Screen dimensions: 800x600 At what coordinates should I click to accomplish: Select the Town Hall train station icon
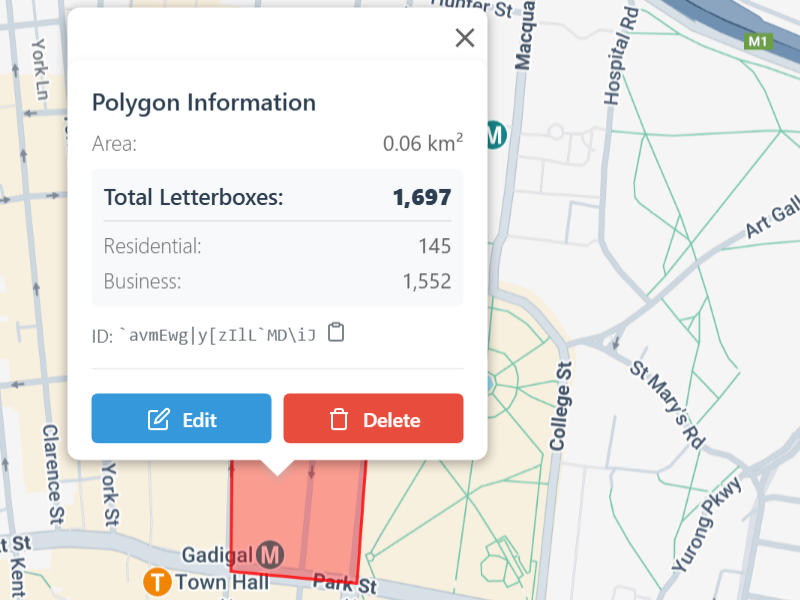(156, 581)
